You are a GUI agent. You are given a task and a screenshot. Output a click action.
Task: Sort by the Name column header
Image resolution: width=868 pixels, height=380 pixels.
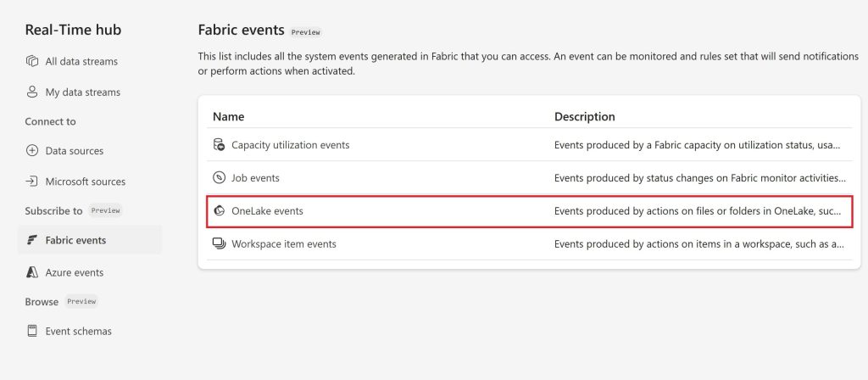(x=229, y=117)
